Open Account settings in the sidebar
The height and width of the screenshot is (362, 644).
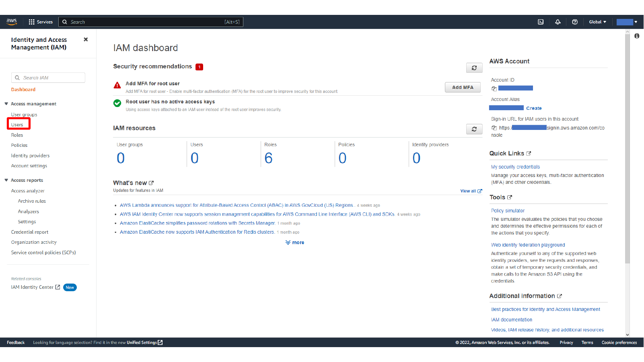(29, 166)
